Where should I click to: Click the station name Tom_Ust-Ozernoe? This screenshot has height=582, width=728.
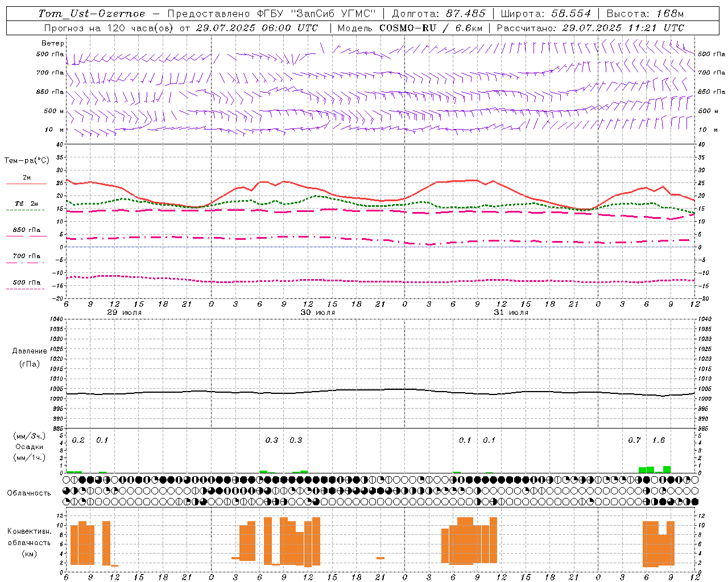pyautogui.click(x=92, y=14)
